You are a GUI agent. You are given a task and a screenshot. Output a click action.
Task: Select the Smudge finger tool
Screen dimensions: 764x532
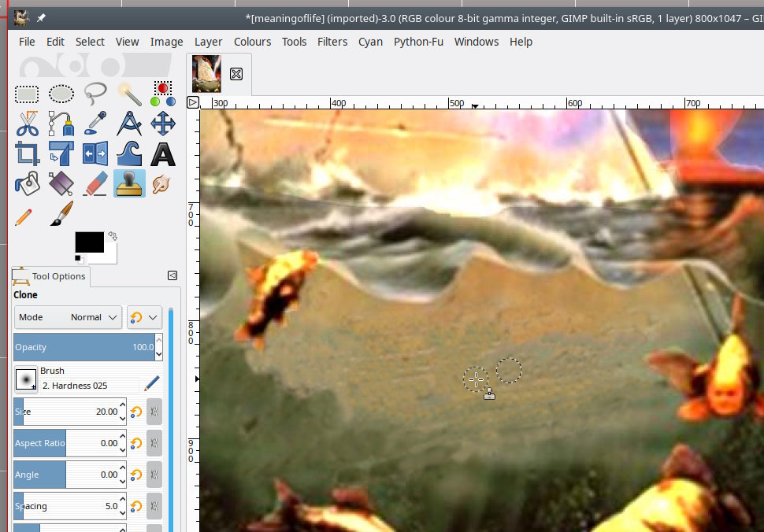(x=161, y=184)
